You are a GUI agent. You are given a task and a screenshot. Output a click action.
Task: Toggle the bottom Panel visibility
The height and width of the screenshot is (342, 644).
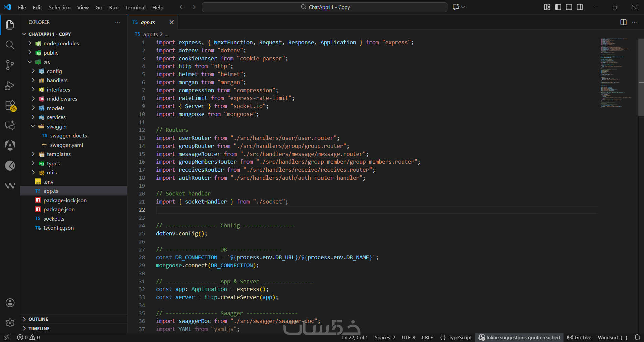click(x=569, y=7)
